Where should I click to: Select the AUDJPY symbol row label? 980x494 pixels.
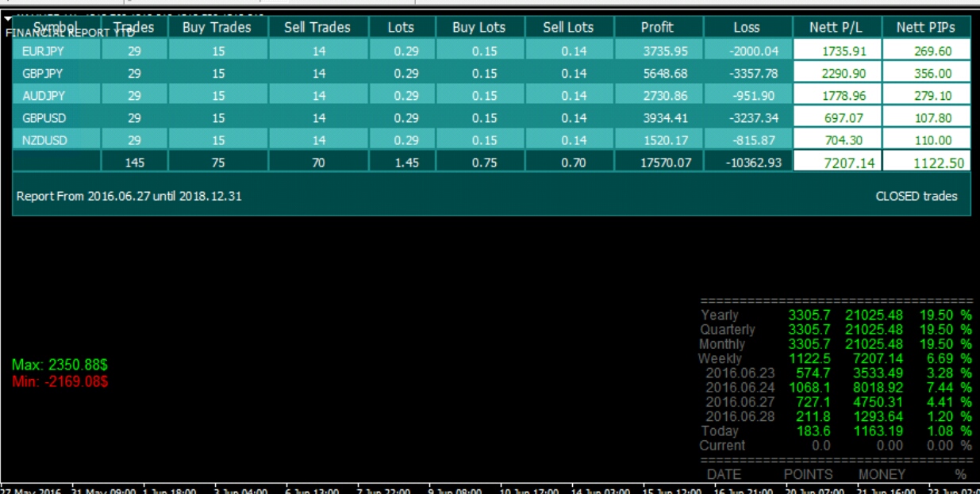click(x=44, y=95)
